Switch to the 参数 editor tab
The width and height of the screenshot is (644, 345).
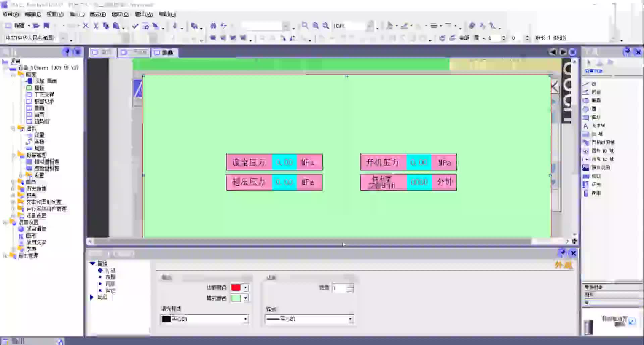point(164,52)
